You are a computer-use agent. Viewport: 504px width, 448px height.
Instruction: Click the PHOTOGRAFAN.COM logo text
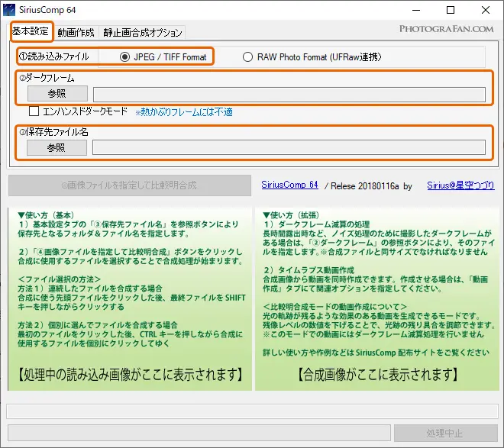[x=447, y=29]
